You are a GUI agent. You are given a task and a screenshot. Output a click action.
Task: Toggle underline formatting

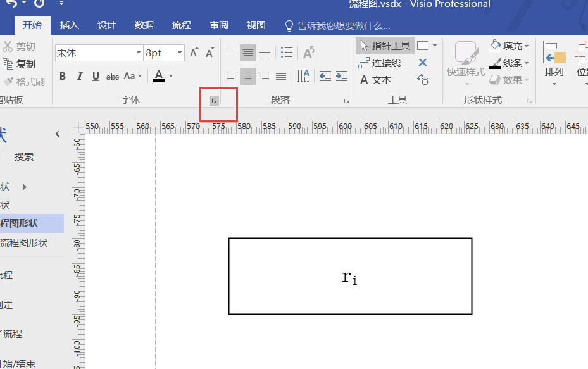[96, 75]
